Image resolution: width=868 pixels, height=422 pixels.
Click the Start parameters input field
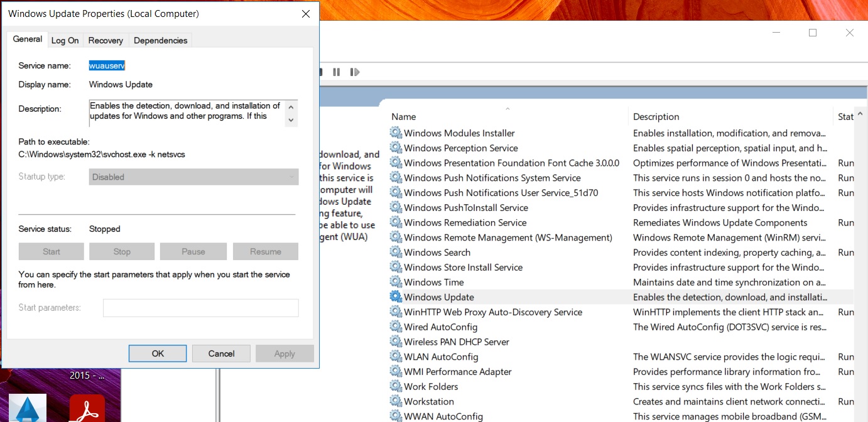(201, 308)
